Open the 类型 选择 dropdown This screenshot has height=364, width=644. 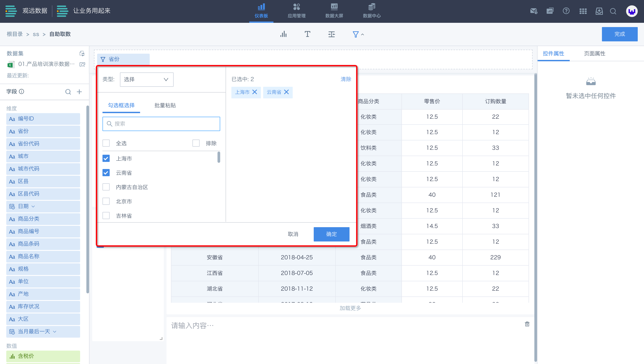(147, 80)
